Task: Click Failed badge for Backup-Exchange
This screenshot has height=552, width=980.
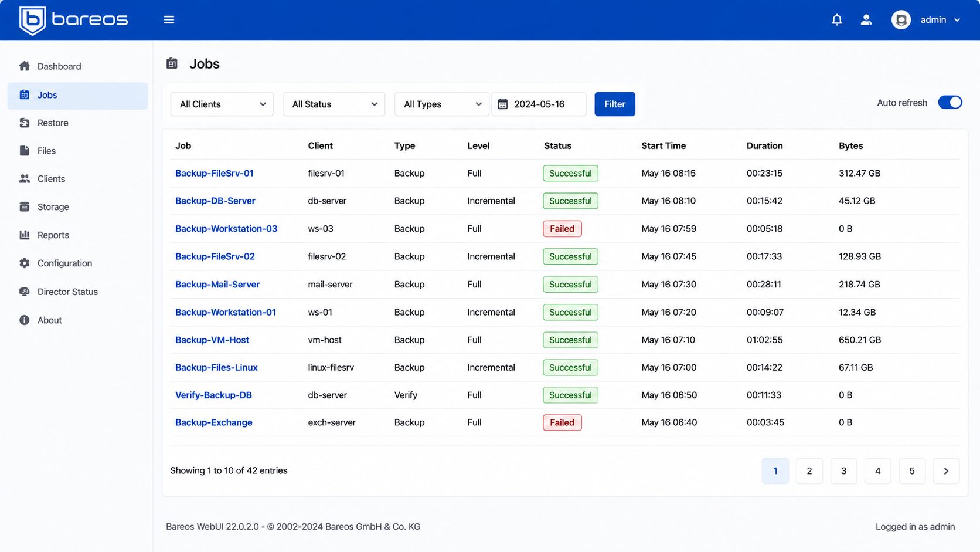Action: [x=562, y=422]
